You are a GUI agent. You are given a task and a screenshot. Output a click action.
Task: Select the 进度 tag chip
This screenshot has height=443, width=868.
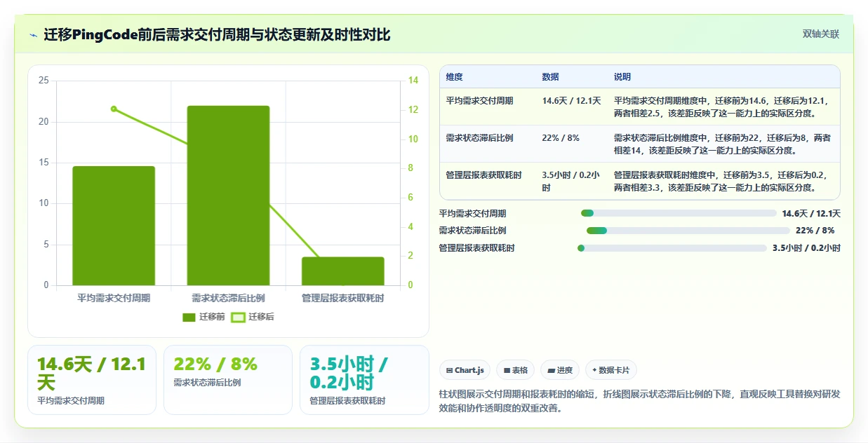click(560, 370)
